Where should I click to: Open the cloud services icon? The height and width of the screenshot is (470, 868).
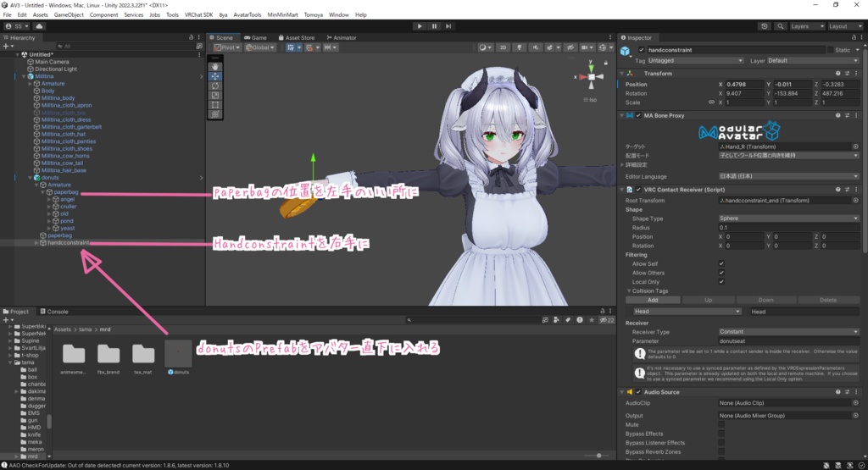point(39,26)
